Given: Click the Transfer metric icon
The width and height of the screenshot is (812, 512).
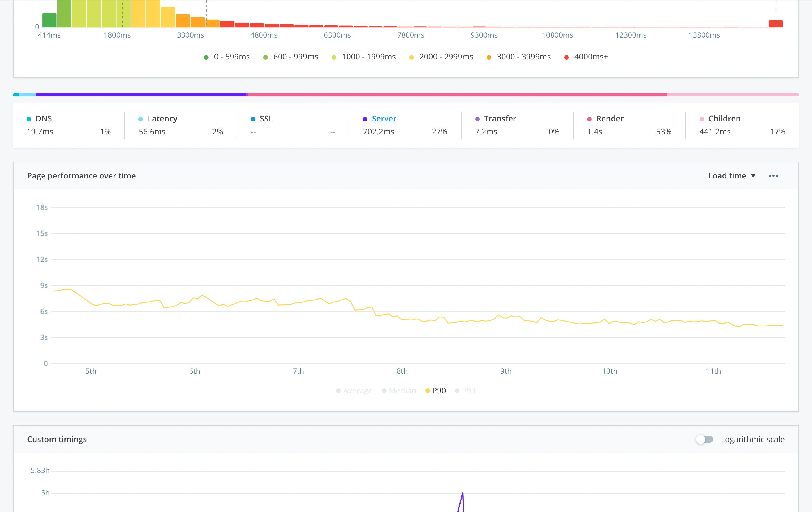Looking at the screenshot, I should pos(477,119).
